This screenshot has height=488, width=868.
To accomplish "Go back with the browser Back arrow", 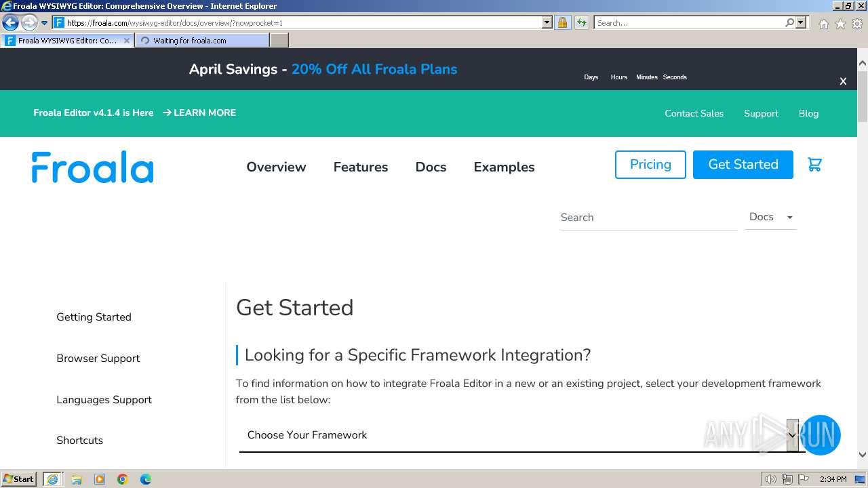I will pyautogui.click(x=10, y=22).
